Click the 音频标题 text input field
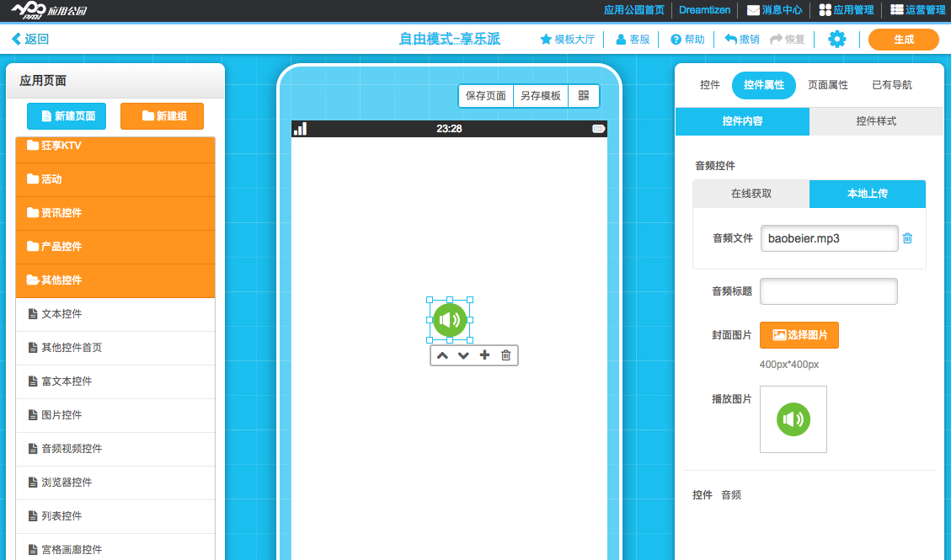Image resolution: width=951 pixels, height=560 pixels. [828, 291]
